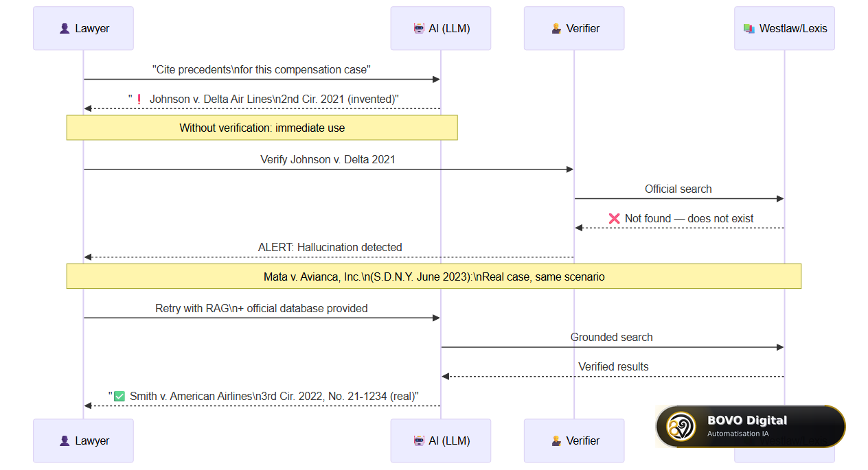The image size is (868, 470).
Task: Click the "Not found — does not exist" text
Action: (689, 219)
